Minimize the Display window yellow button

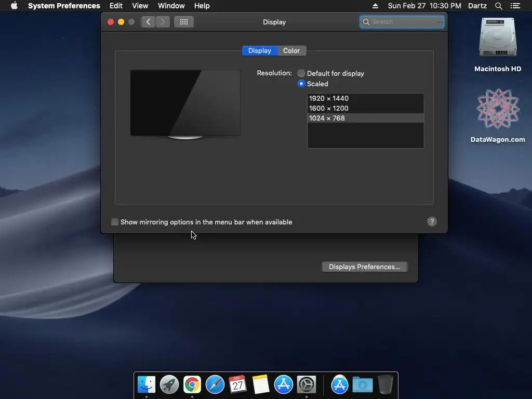[121, 22]
